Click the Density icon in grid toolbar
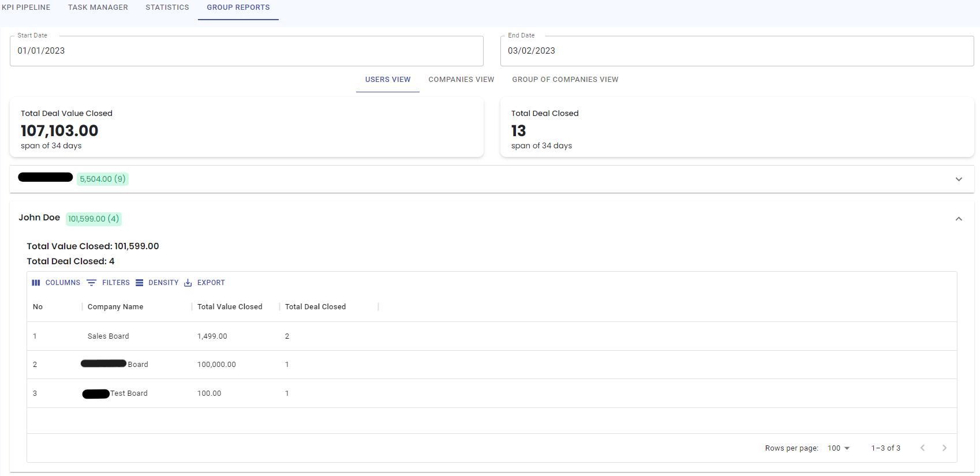 pyautogui.click(x=140, y=283)
